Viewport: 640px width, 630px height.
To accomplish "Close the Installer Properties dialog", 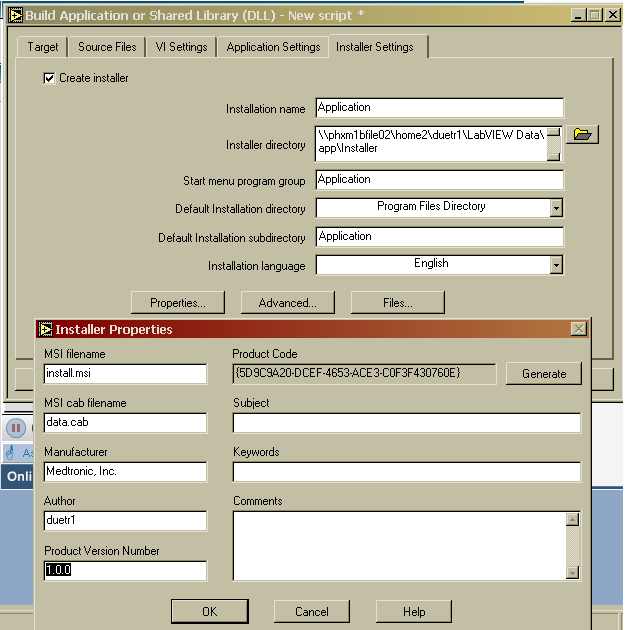I will (578, 329).
